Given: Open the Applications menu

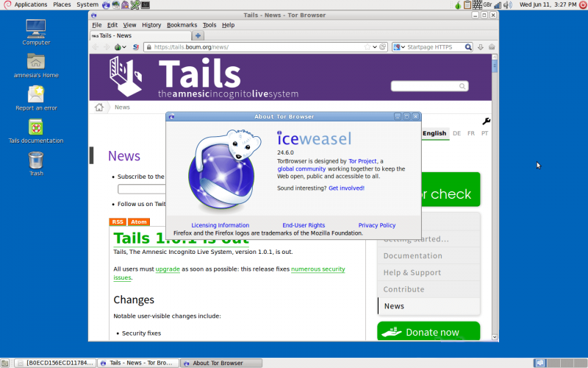Looking at the screenshot, I should click(x=31, y=4).
